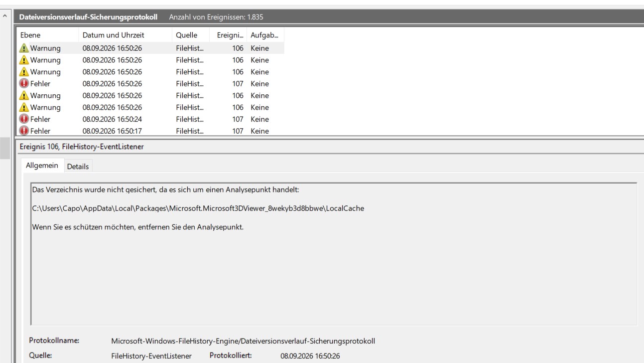Select the Fehler event logged at 16:50:17
Viewport: 644px width, 363px height.
coord(150,131)
